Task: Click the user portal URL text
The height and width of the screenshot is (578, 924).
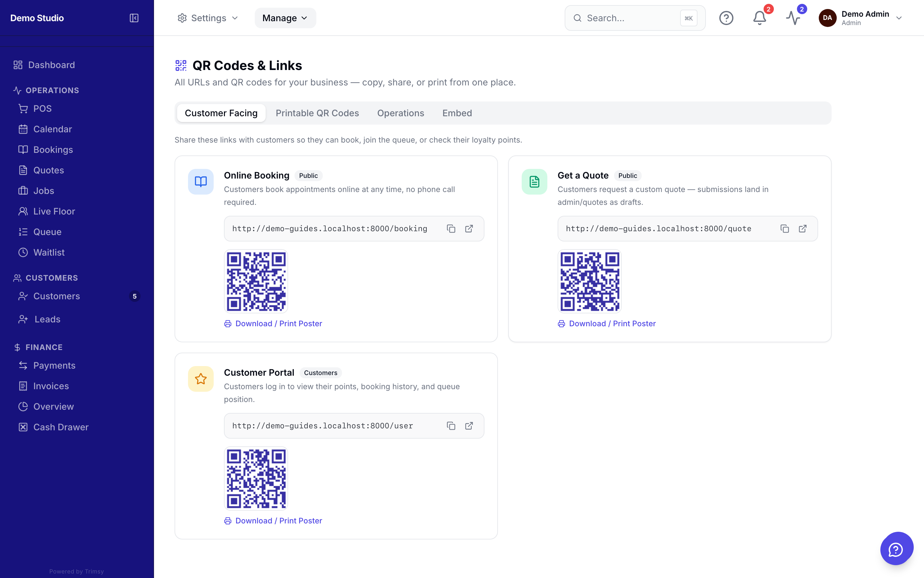Action: point(323,426)
